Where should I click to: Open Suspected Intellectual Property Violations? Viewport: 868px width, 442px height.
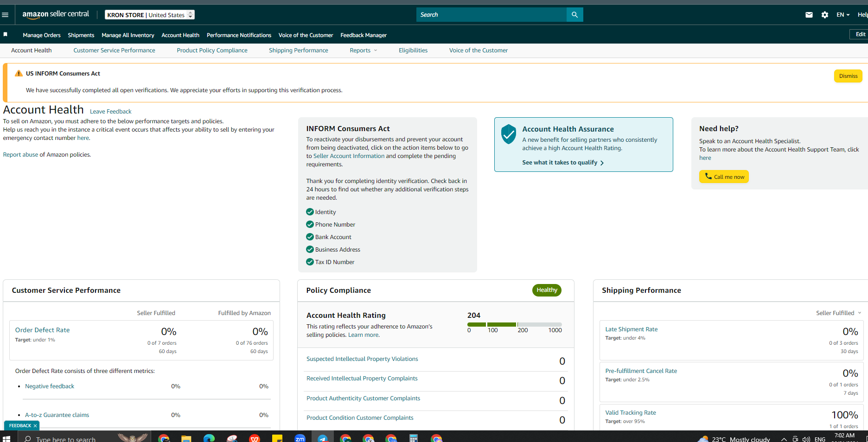tap(362, 359)
